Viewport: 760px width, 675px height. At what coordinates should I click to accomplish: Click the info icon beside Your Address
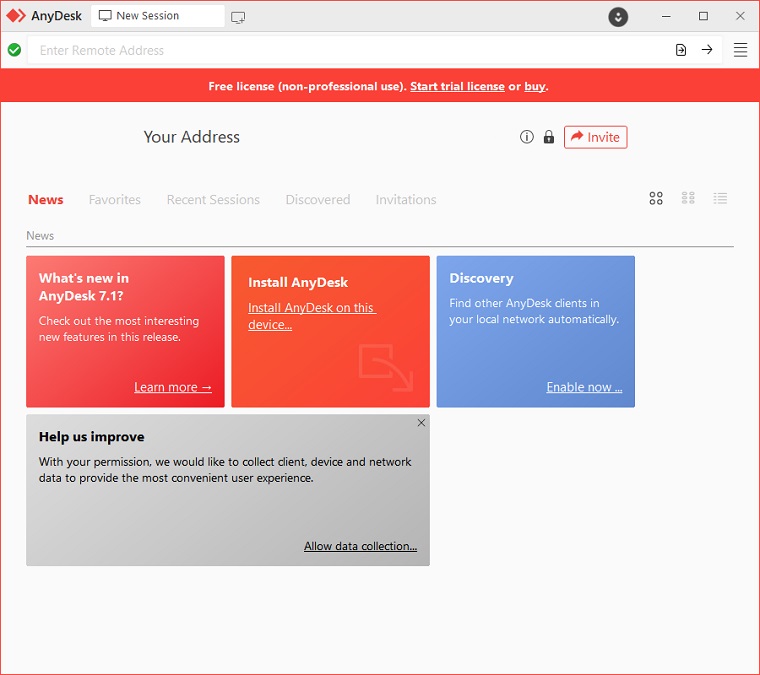click(x=526, y=137)
